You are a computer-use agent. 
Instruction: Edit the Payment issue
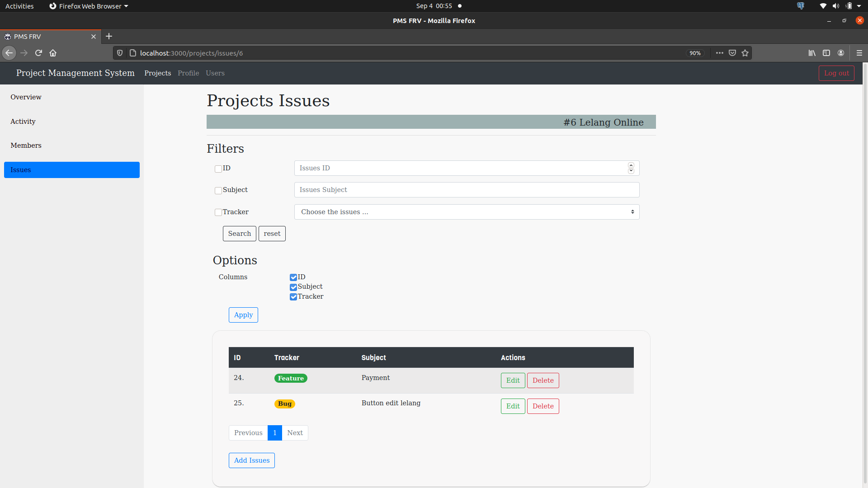pos(513,380)
